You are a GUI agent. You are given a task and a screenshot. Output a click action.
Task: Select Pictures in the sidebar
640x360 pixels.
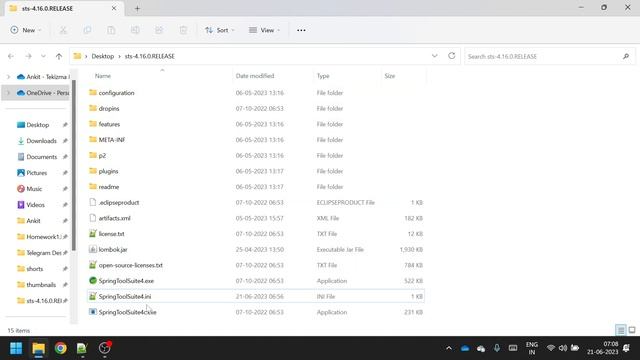click(36, 173)
